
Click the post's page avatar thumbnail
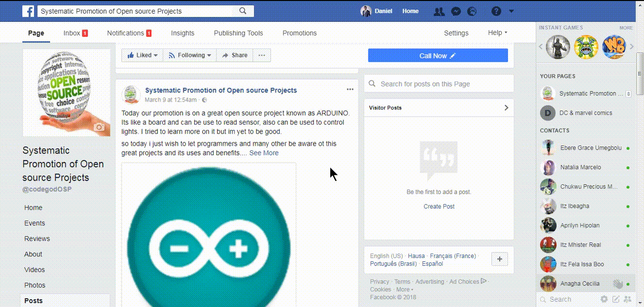(x=131, y=95)
